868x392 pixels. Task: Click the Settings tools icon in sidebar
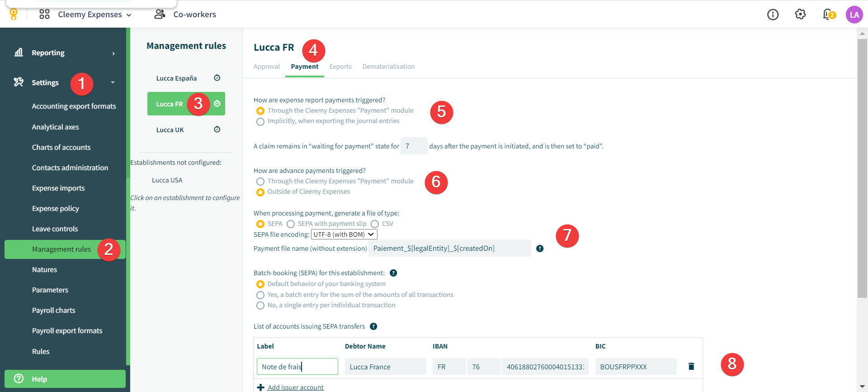pos(19,82)
